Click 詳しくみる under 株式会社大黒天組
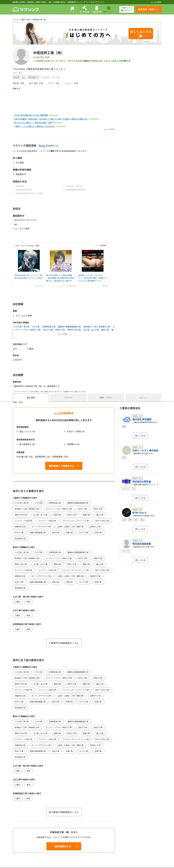Image resolution: width=174 pixels, height=868 pixels. click(x=140, y=498)
